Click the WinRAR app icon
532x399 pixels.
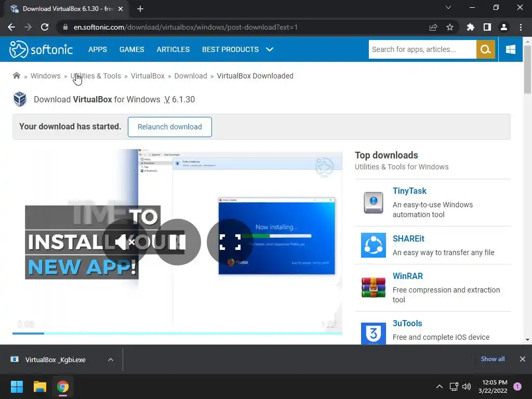pos(373,287)
